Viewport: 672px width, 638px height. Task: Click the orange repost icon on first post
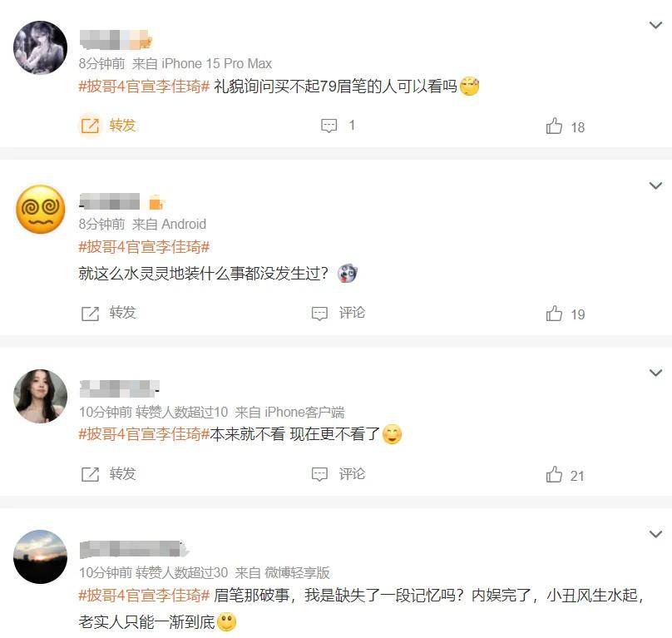pyautogui.click(x=90, y=126)
